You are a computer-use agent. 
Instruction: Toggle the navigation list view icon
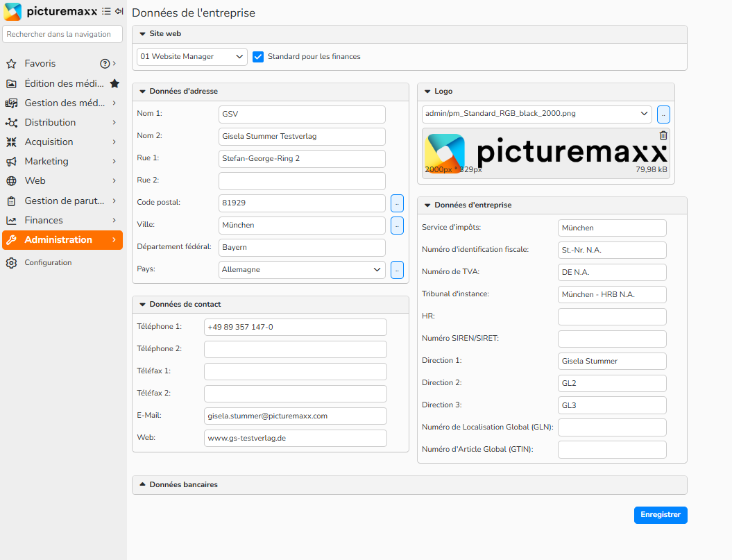[x=106, y=11]
